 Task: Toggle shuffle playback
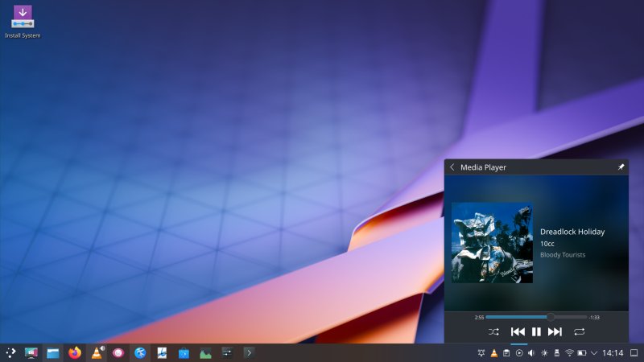(493, 331)
